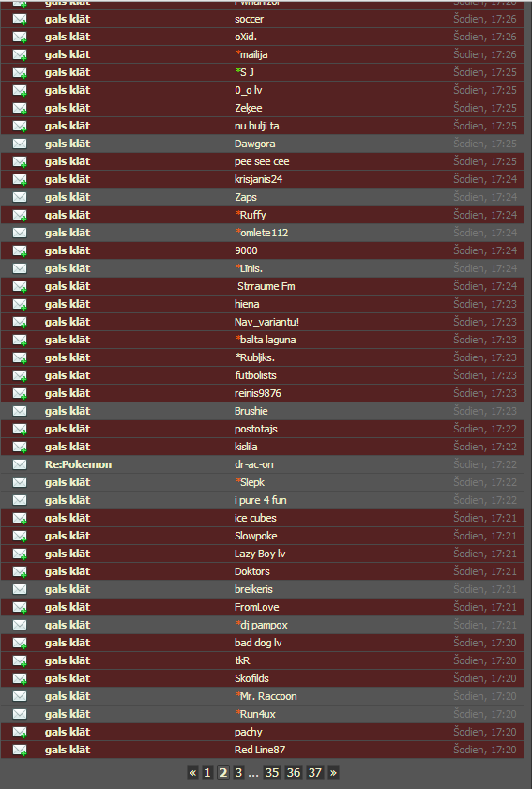This screenshot has width=532, height=789.
Task: Click envelope icon for Mr. Raccoon message
Action: [20, 696]
